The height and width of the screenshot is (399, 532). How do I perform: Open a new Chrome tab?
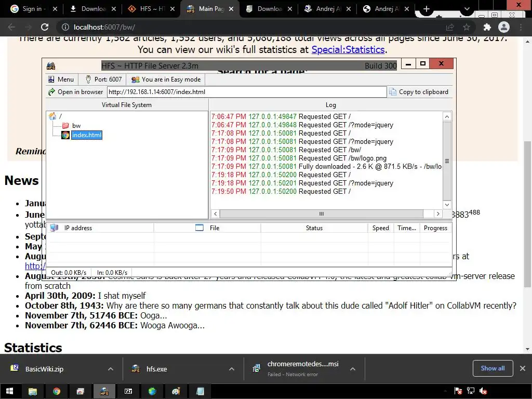[x=427, y=9]
